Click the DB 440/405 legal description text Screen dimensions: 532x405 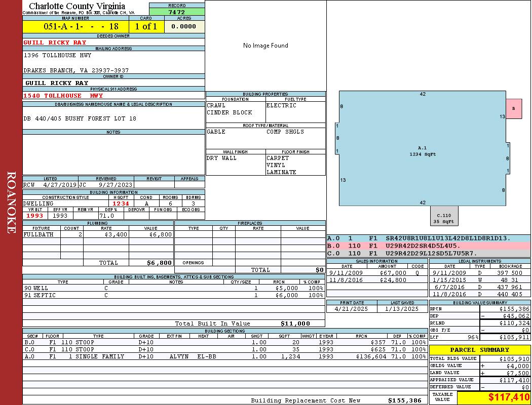(80, 118)
